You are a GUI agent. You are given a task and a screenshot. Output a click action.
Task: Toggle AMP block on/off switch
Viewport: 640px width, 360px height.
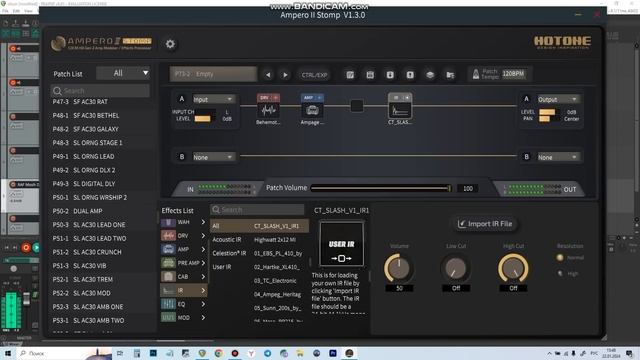point(320,98)
